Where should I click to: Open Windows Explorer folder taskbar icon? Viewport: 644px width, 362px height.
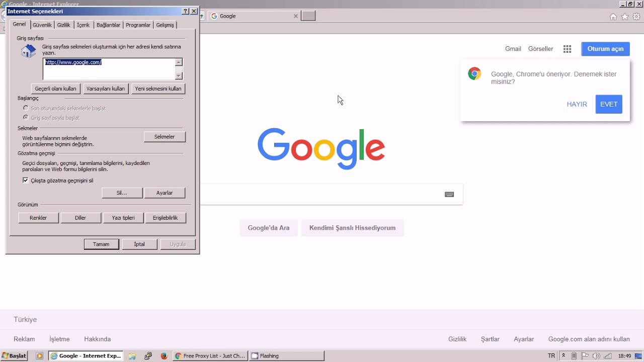tap(132, 356)
